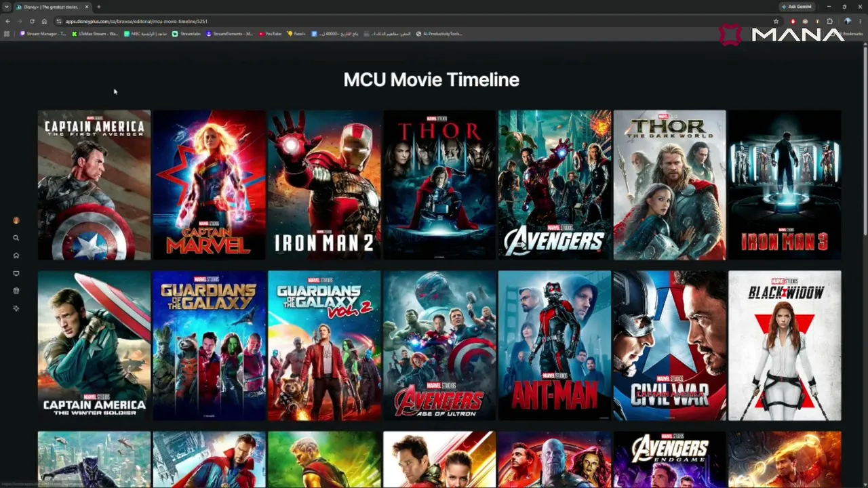Select the Iron Man 2 poster

[324, 185]
